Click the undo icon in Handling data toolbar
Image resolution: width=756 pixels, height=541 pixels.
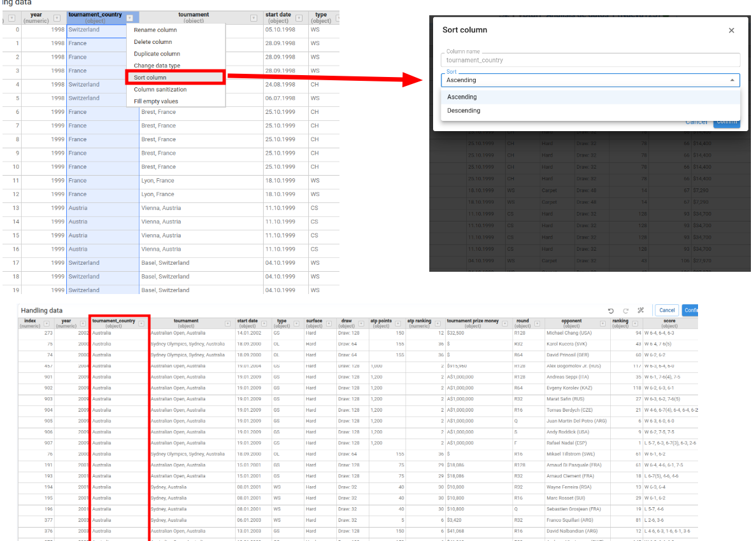click(x=611, y=311)
